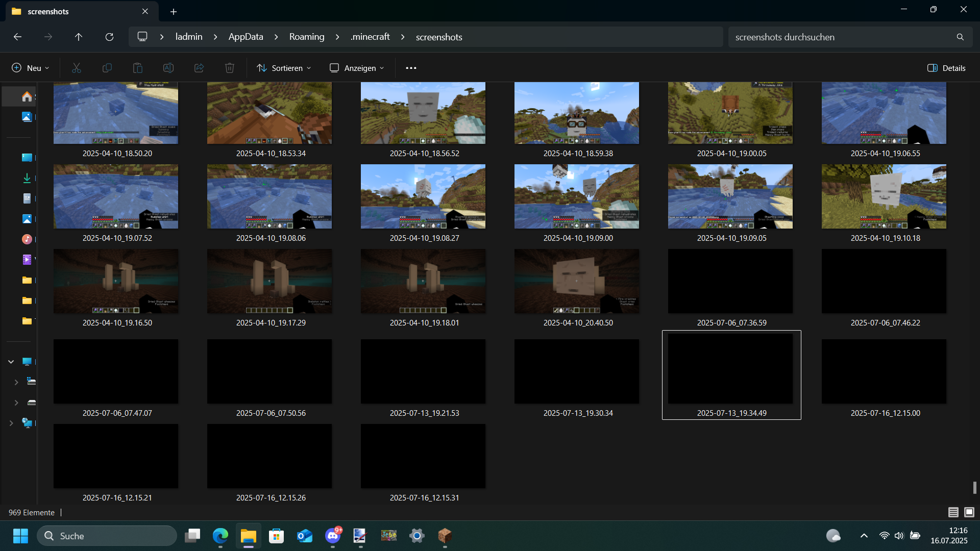This screenshot has height=551, width=980.
Task: Click the Cut scissors icon
Action: click(x=77, y=68)
